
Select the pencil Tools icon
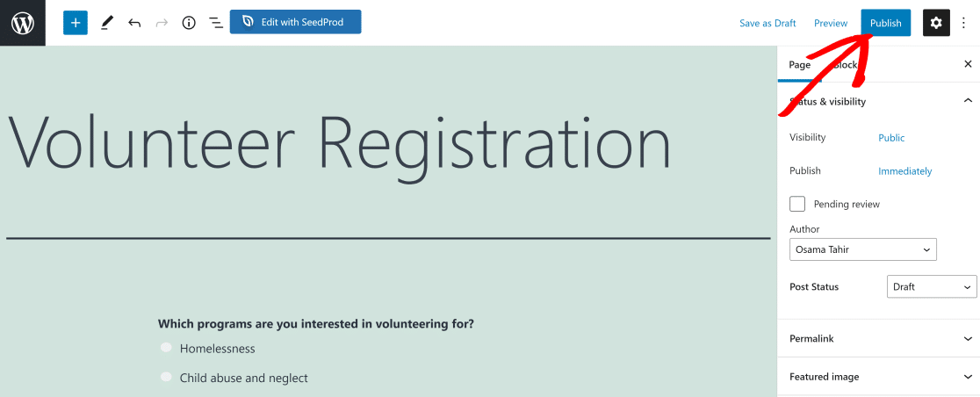107,23
